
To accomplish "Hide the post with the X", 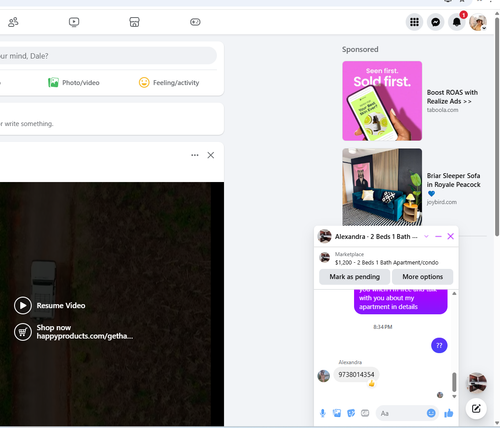I will click(211, 155).
